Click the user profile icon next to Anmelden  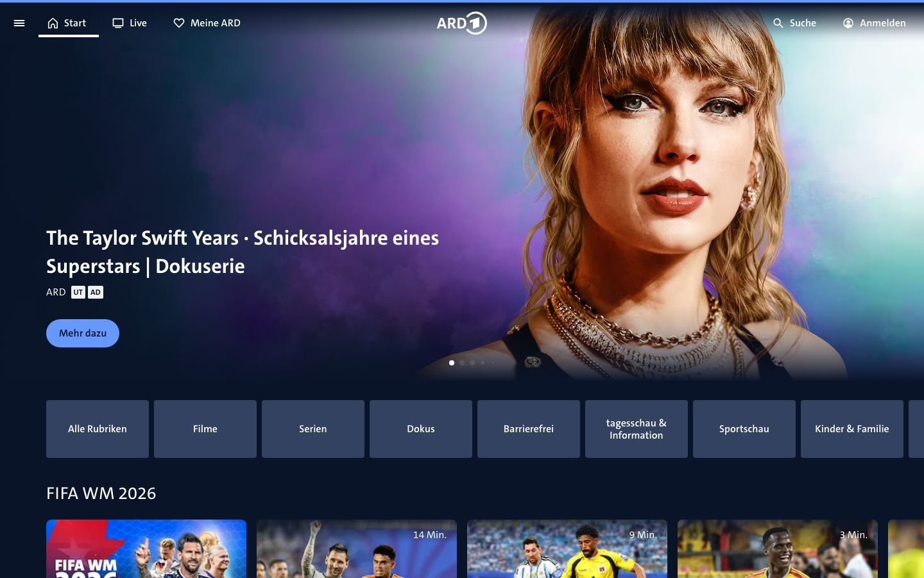(x=848, y=23)
